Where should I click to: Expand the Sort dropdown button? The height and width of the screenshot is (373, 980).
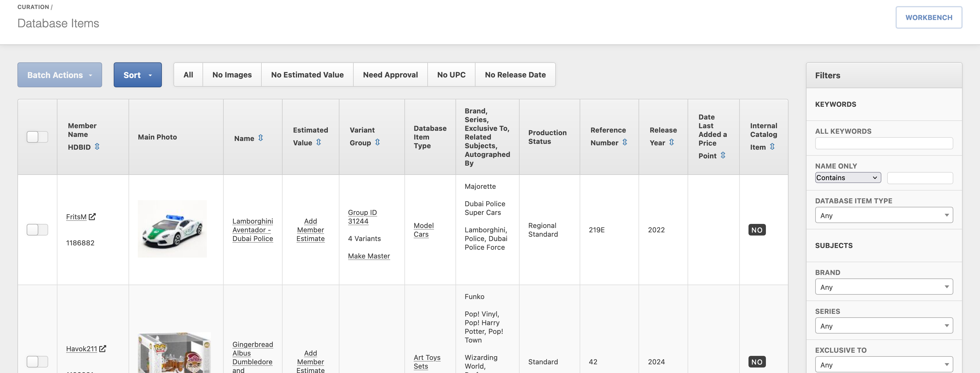tap(137, 75)
